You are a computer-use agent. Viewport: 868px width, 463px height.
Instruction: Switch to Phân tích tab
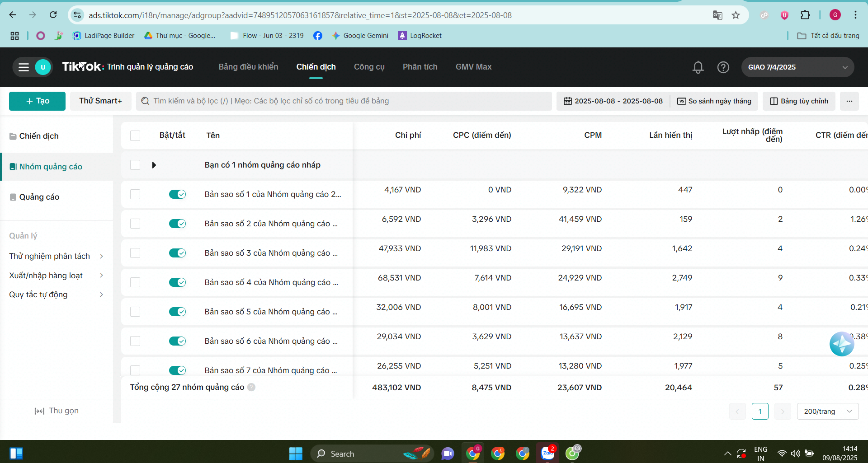click(420, 67)
